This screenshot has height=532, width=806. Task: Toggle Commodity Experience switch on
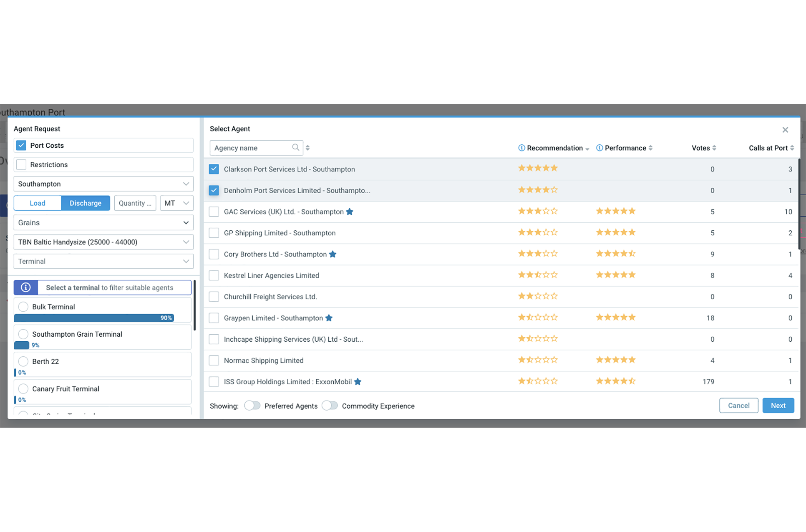click(x=330, y=406)
